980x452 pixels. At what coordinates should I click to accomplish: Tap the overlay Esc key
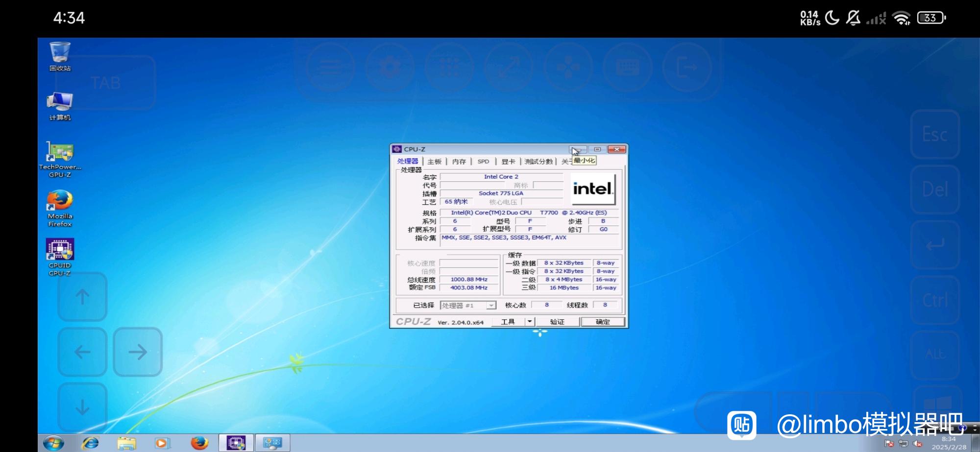pyautogui.click(x=935, y=134)
